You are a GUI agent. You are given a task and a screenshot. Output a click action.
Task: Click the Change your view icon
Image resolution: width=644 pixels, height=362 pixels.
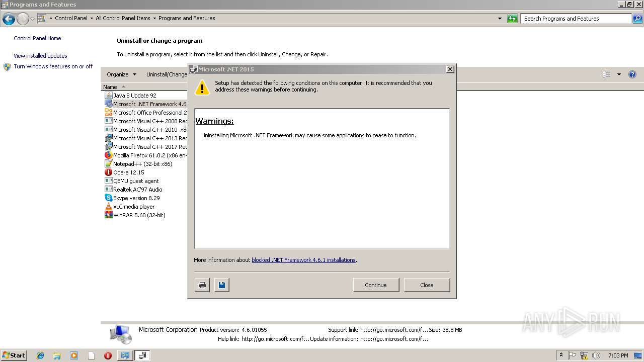point(607,74)
